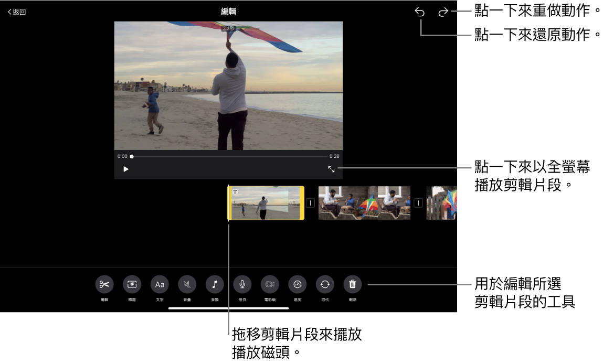Viewport: 603px width, 364px height.
Task: Redo the last undone edit
Action: (443, 12)
